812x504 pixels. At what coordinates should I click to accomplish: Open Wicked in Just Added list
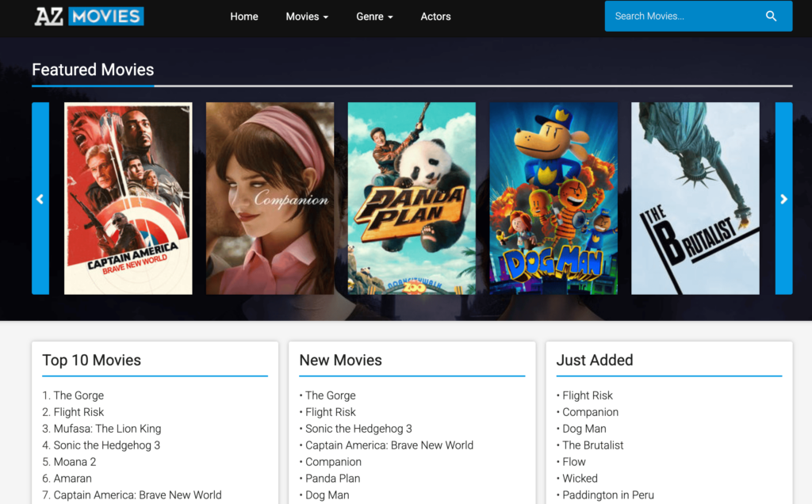pyautogui.click(x=580, y=478)
